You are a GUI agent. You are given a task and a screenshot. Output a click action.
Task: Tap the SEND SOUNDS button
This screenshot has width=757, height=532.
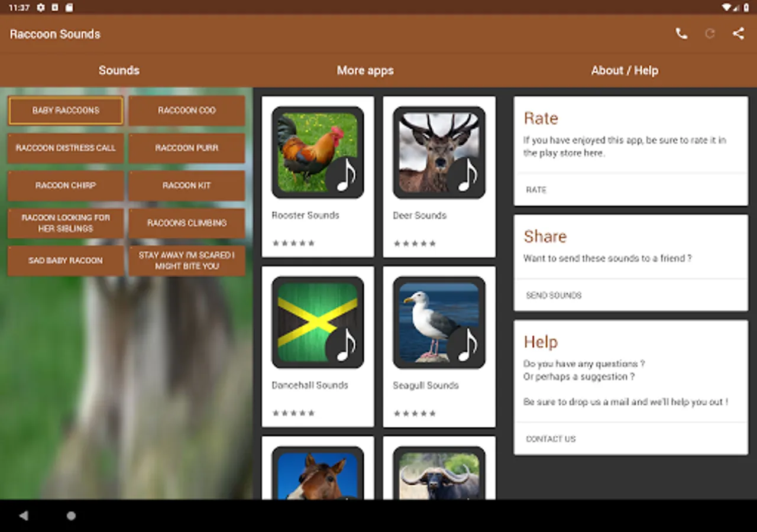[554, 295]
